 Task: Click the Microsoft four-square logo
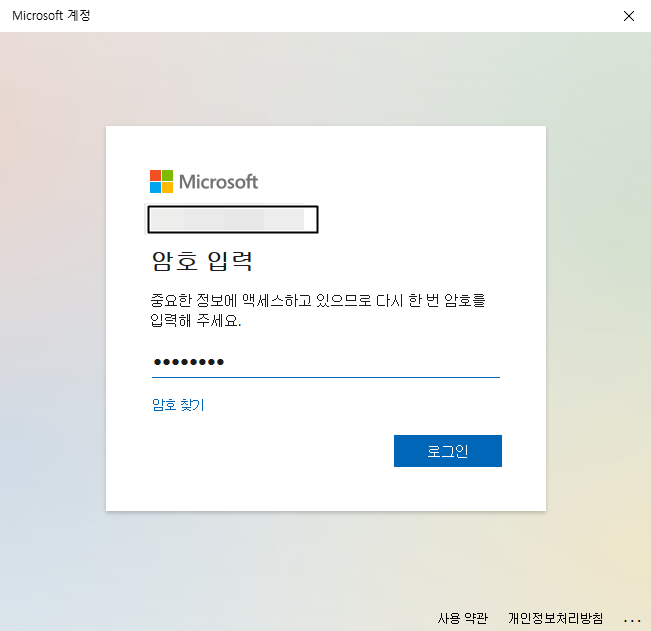[x=162, y=181]
